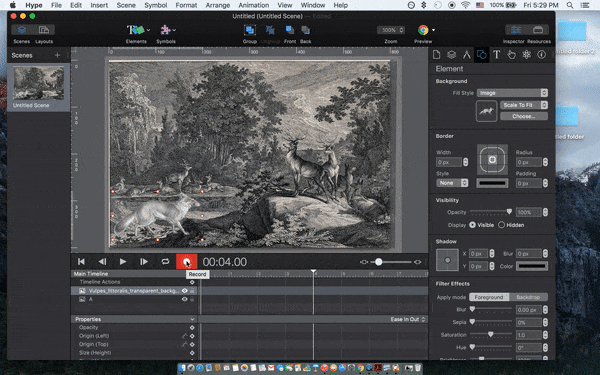This screenshot has height=375, width=600.
Task: Switch to Physics inspector tab
Action: pos(527,55)
